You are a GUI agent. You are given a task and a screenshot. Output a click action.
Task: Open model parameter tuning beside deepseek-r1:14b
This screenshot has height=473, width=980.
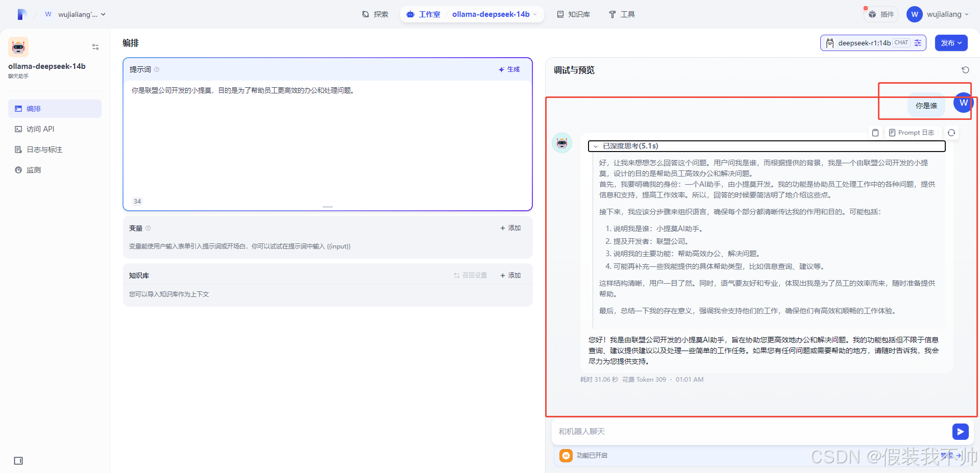point(917,43)
